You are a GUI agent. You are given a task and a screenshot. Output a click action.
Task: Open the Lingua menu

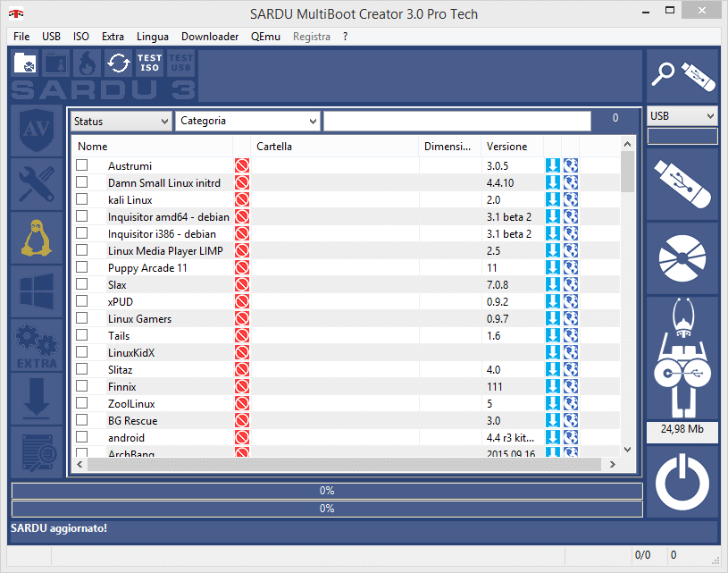tap(152, 37)
